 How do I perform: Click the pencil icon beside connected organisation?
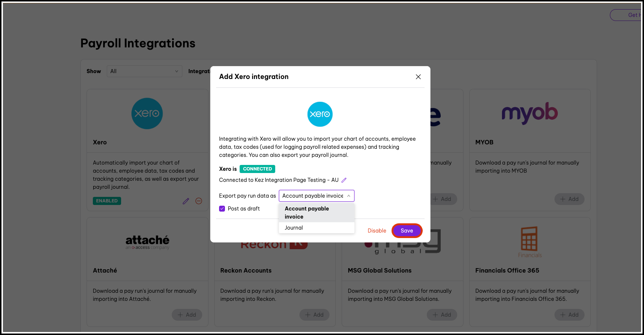[x=344, y=180]
